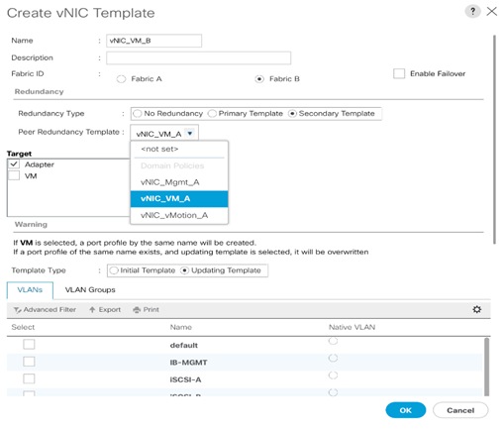Collapse the Peer Redundancy Template dropdown arrow

tap(190, 134)
